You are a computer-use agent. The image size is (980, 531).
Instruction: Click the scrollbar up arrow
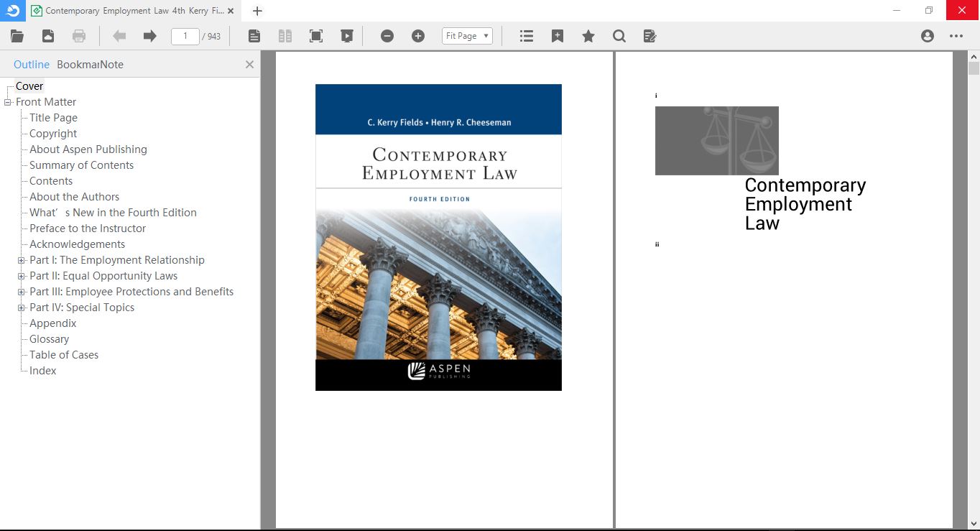[974, 55]
